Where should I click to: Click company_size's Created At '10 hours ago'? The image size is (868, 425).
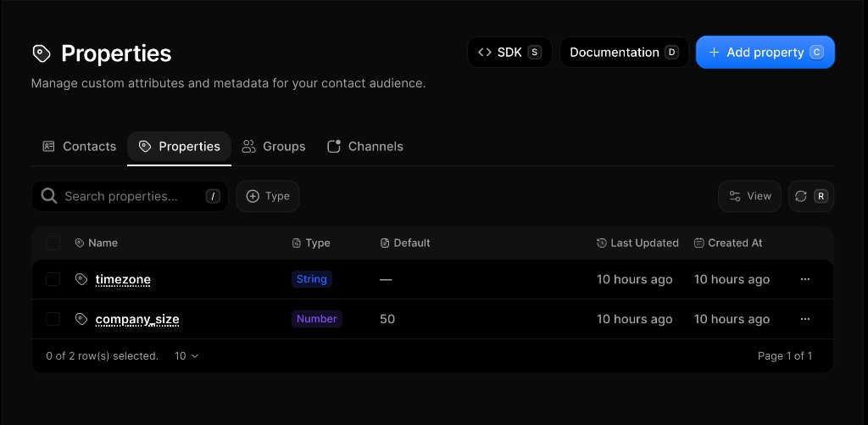[x=732, y=319]
